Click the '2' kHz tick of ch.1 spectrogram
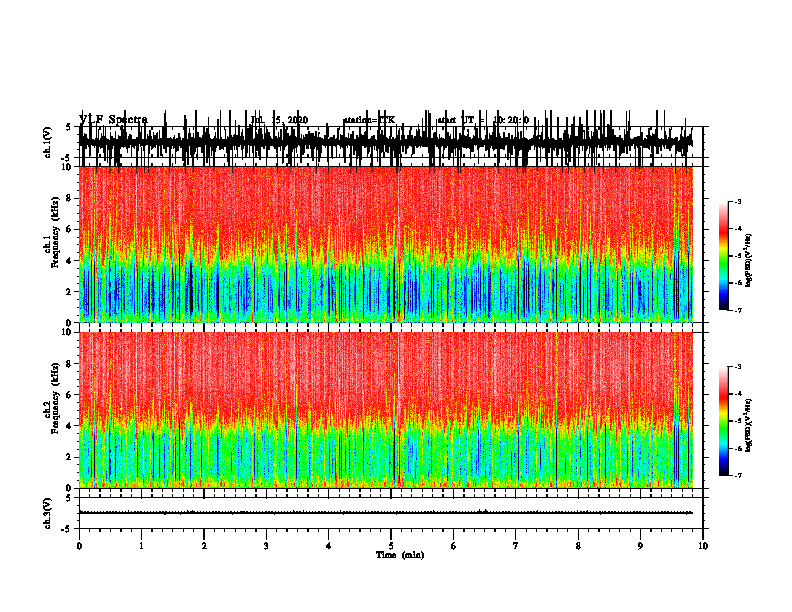The width and height of the screenshot is (792, 612). click(69, 292)
